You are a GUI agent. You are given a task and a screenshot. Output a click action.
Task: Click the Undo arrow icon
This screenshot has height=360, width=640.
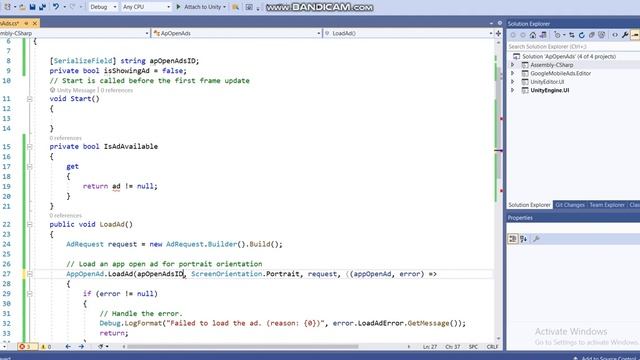click(56, 7)
